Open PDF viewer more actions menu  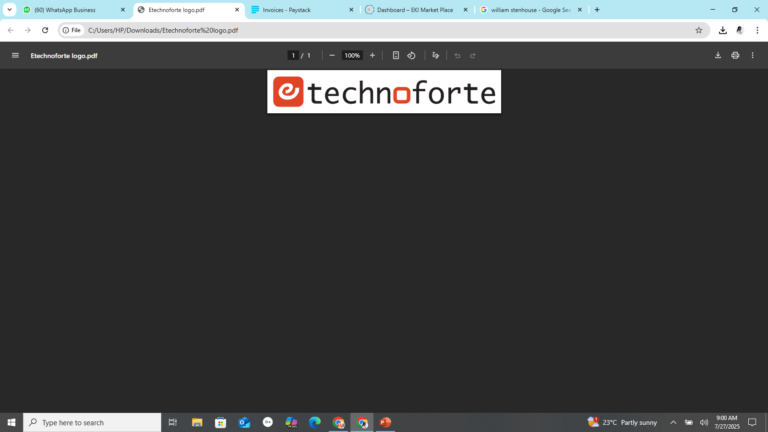753,55
